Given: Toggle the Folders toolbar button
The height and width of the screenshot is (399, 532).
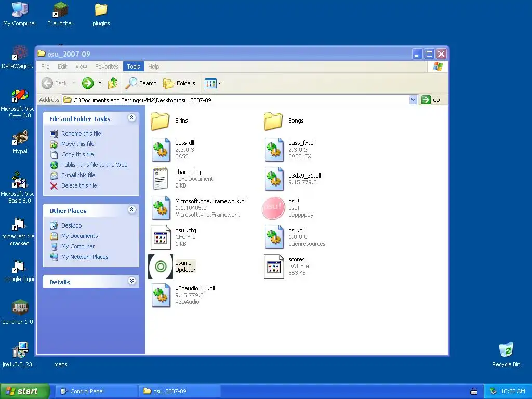Looking at the screenshot, I should [179, 83].
